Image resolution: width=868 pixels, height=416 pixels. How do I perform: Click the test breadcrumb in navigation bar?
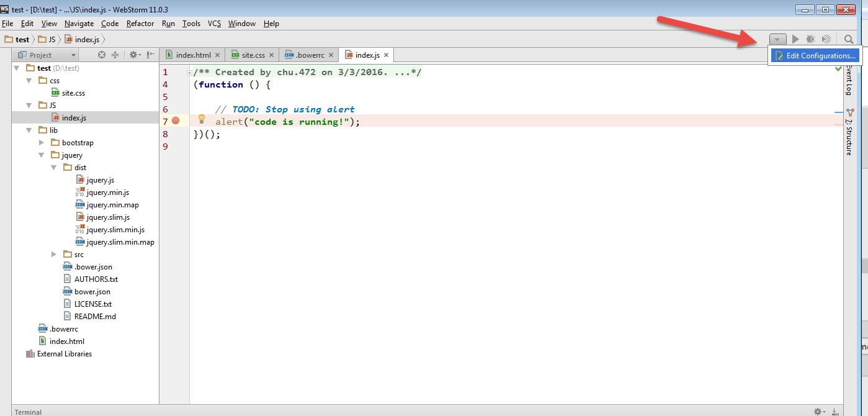tap(17, 39)
